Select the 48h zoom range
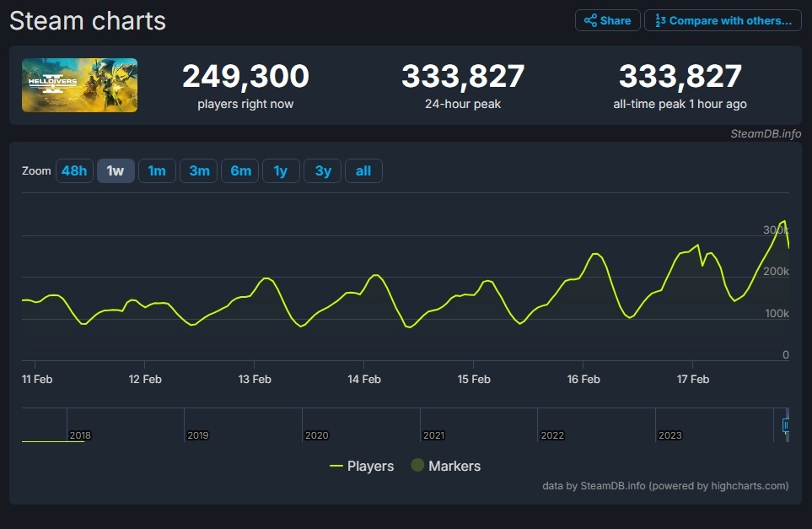Screen dimensions: 812x529 [73, 170]
